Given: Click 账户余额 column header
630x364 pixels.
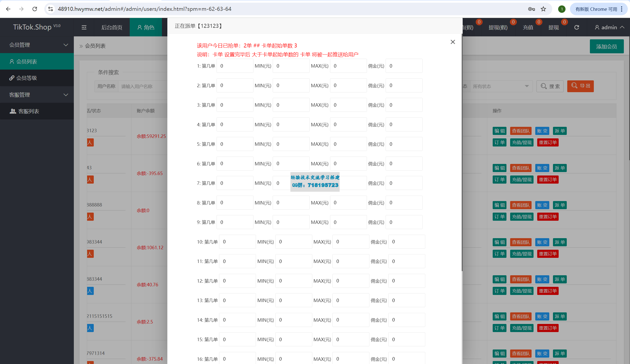Looking at the screenshot, I should click(x=145, y=111).
